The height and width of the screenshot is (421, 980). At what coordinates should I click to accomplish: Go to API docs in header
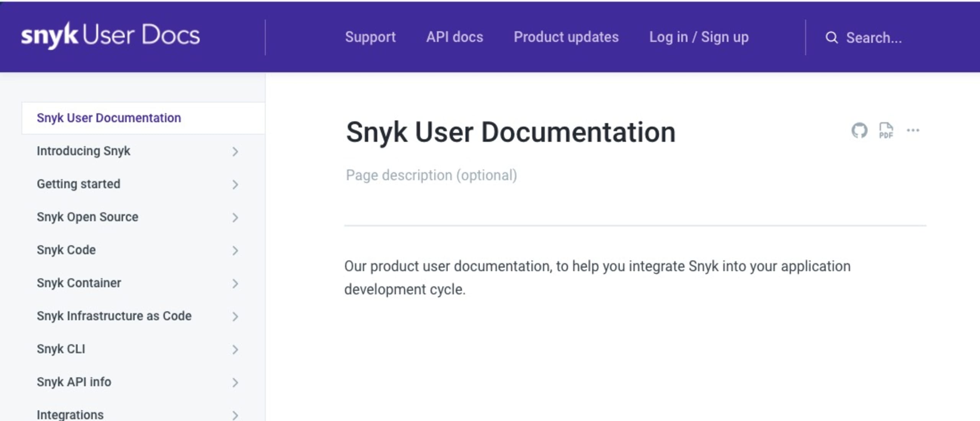[x=455, y=37]
